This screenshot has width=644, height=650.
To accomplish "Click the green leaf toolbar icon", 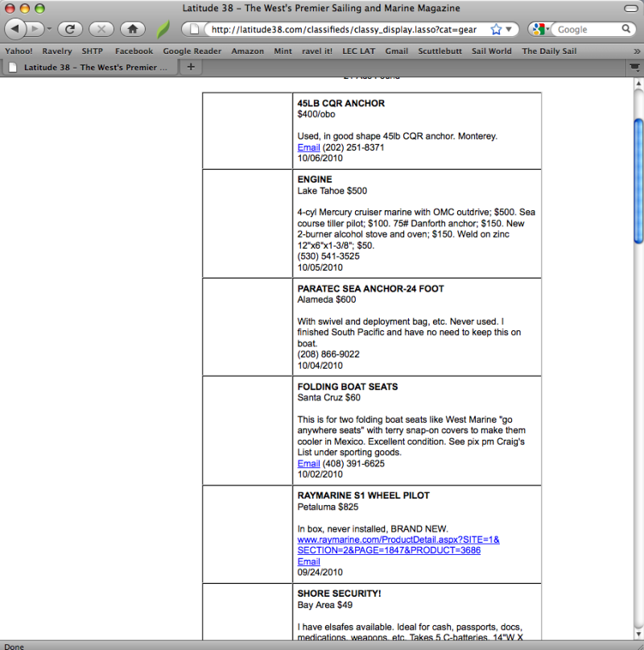I will pos(163,29).
